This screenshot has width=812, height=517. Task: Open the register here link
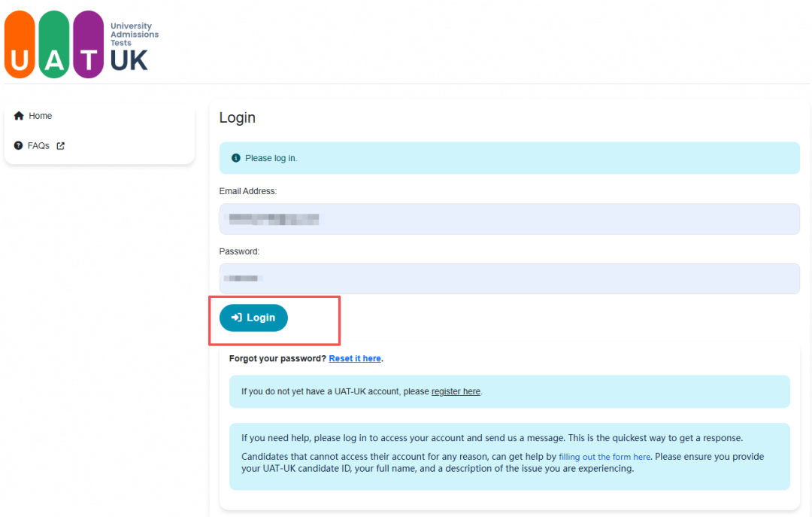pos(456,391)
